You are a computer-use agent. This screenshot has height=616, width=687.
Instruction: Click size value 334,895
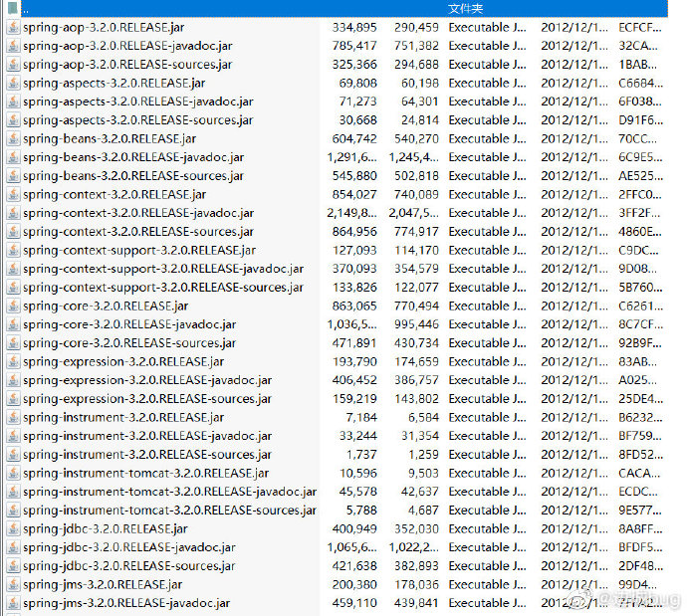[354, 27]
